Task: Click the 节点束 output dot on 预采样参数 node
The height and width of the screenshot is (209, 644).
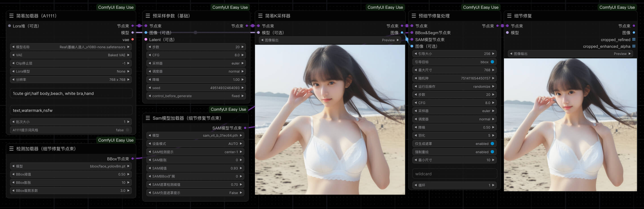Action: [247, 26]
